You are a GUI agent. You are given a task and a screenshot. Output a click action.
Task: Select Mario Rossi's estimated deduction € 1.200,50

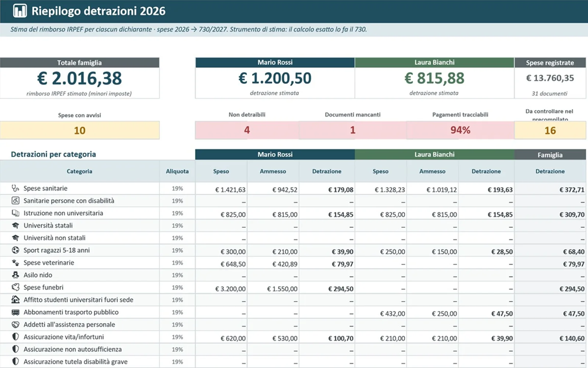tap(275, 78)
